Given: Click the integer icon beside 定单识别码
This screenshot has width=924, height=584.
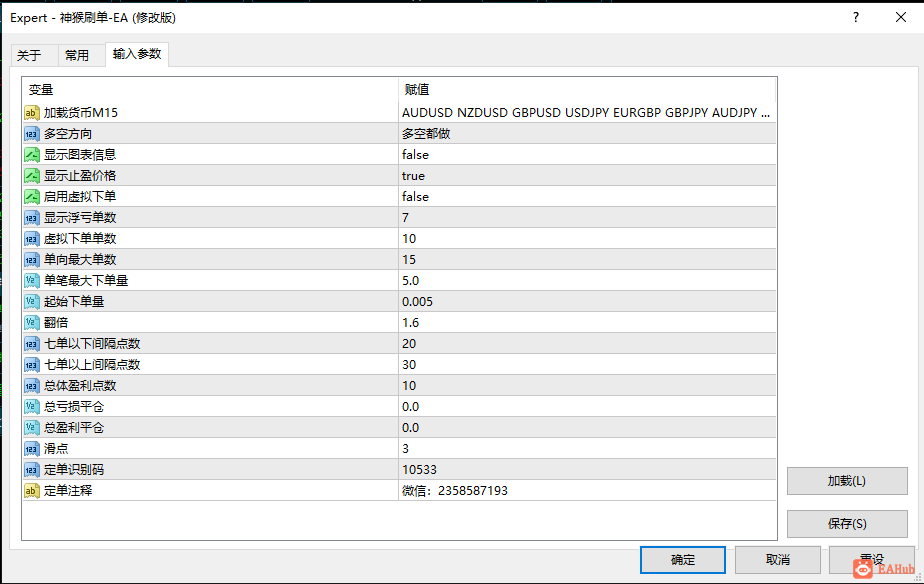Looking at the screenshot, I should 32,470.
